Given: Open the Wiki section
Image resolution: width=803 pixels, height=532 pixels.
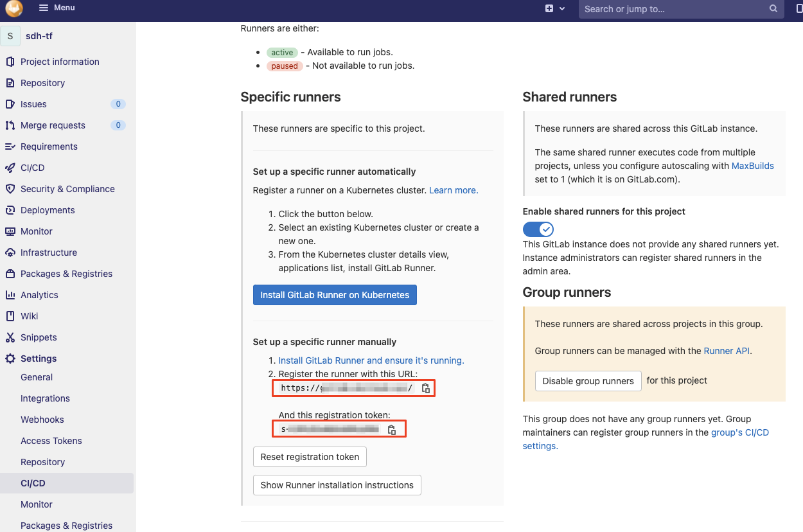Looking at the screenshot, I should (29, 316).
